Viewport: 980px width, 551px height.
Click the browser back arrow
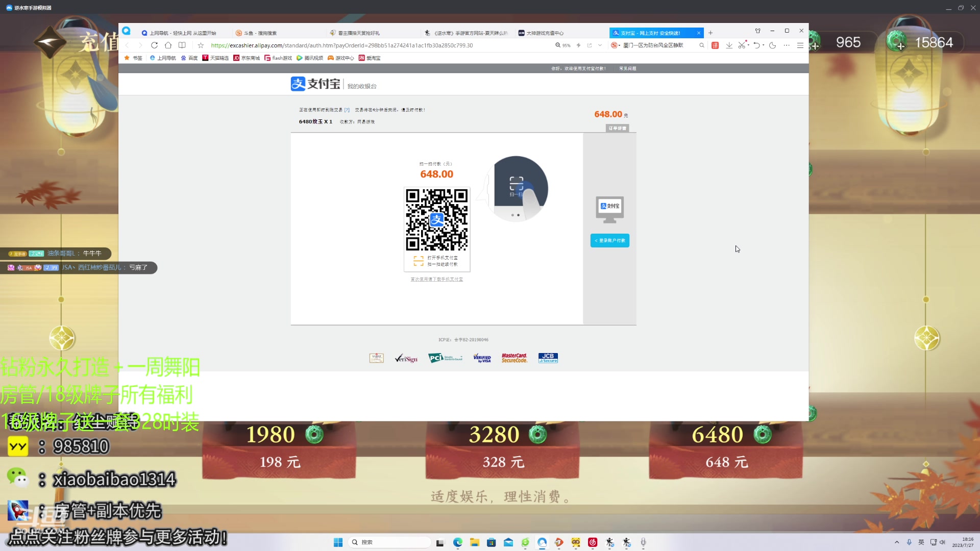click(x=127, y=45)
